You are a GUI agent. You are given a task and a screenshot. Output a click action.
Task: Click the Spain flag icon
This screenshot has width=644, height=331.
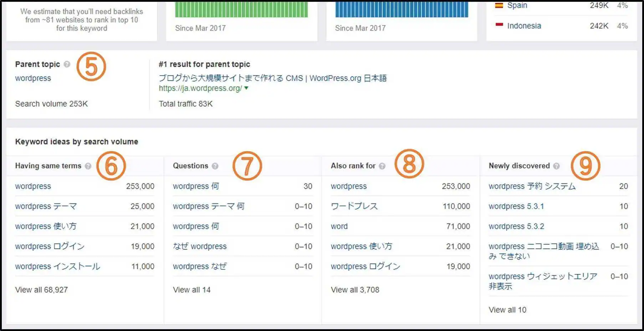tap(499, 5)
